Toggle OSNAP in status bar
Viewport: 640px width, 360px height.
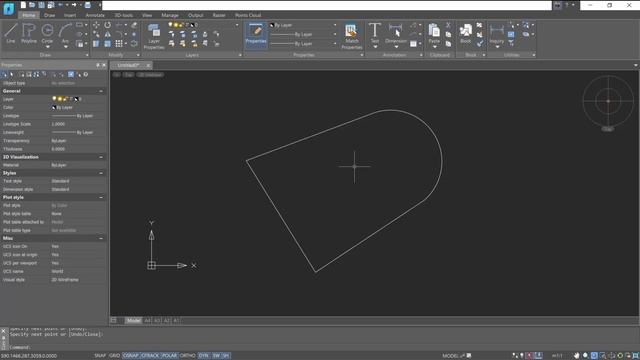click(x=131, y=356)
